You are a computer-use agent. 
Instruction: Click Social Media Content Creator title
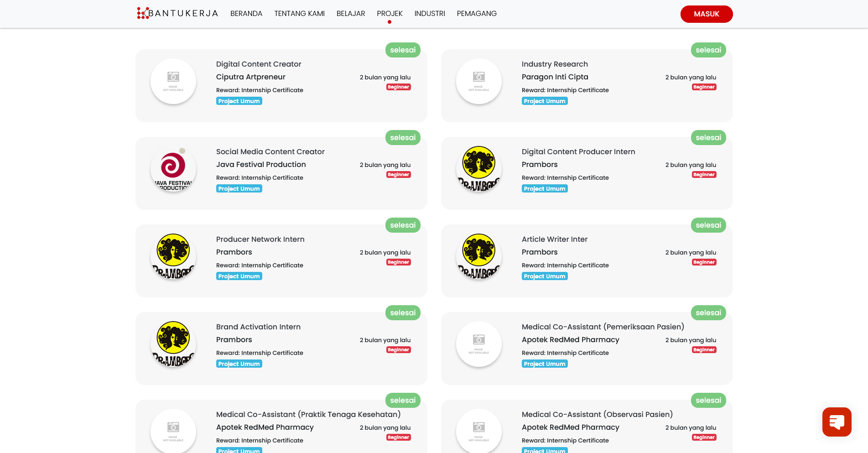[x=270, y=152]
